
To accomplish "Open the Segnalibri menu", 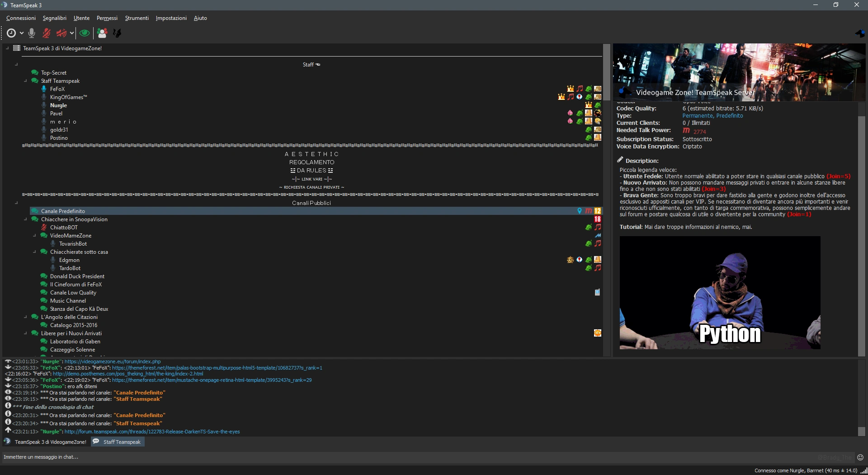I will (x=55, y=18).
